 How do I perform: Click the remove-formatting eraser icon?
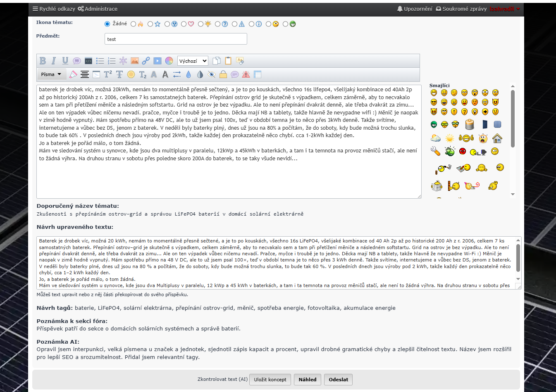(240, 61)
